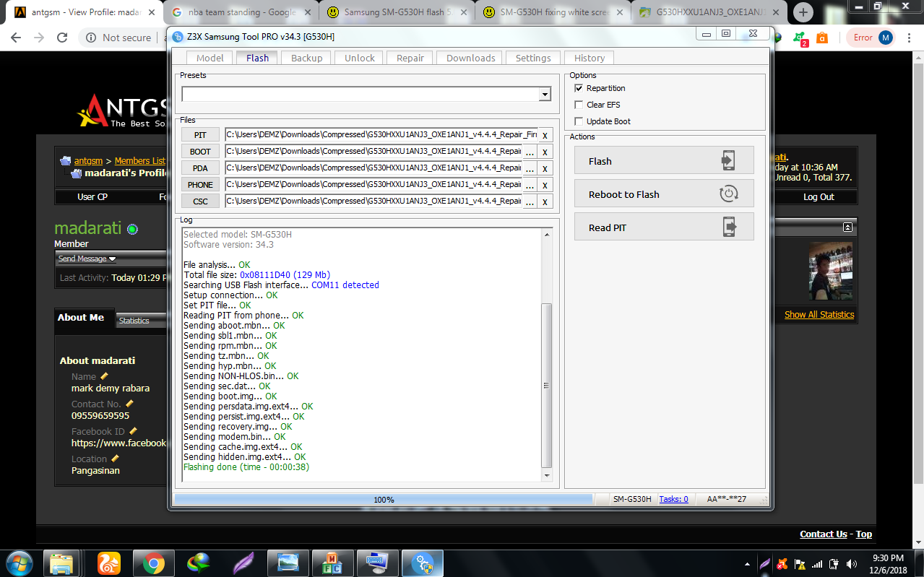This screenshot has height=577, width=924.
Task: Clear the PHONE file with its x button
Action: [x=545, y=185]
